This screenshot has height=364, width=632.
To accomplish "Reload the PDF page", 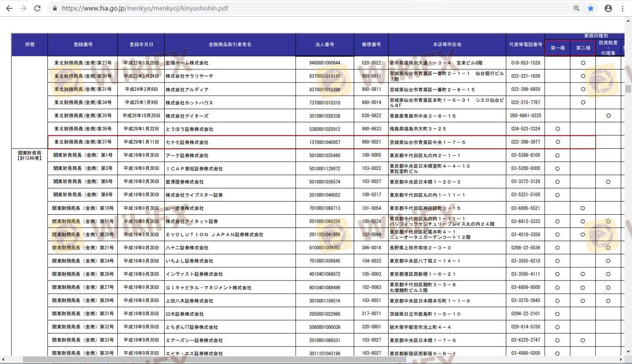I will [x=37, y=8].
